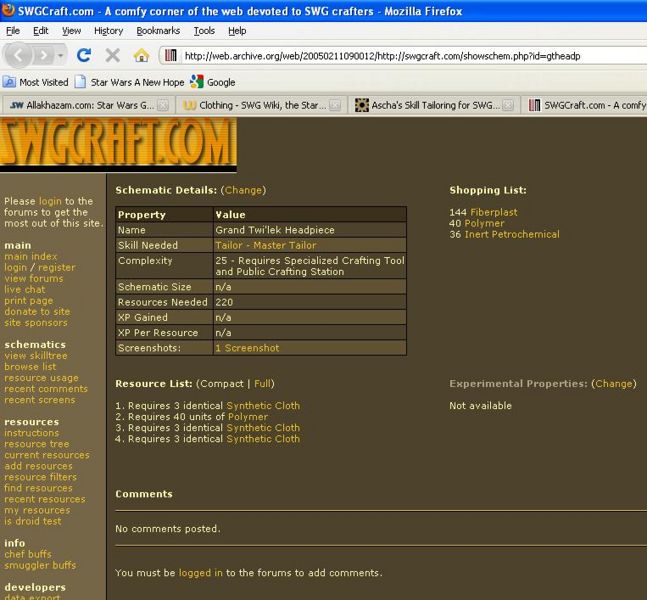Screen dimensions: 647x600
Task: Close the Clothing - SWG Wiki tab
Action: [335, 105]
